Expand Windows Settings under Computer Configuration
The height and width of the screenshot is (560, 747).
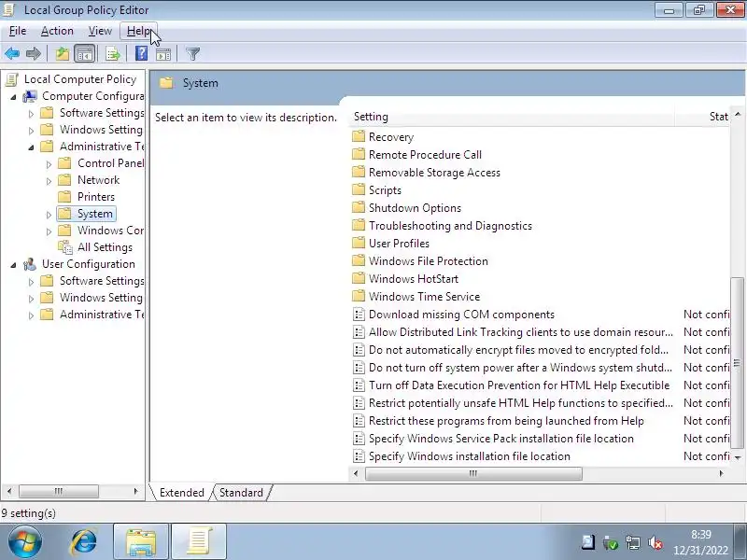click(x=31, y=131)
